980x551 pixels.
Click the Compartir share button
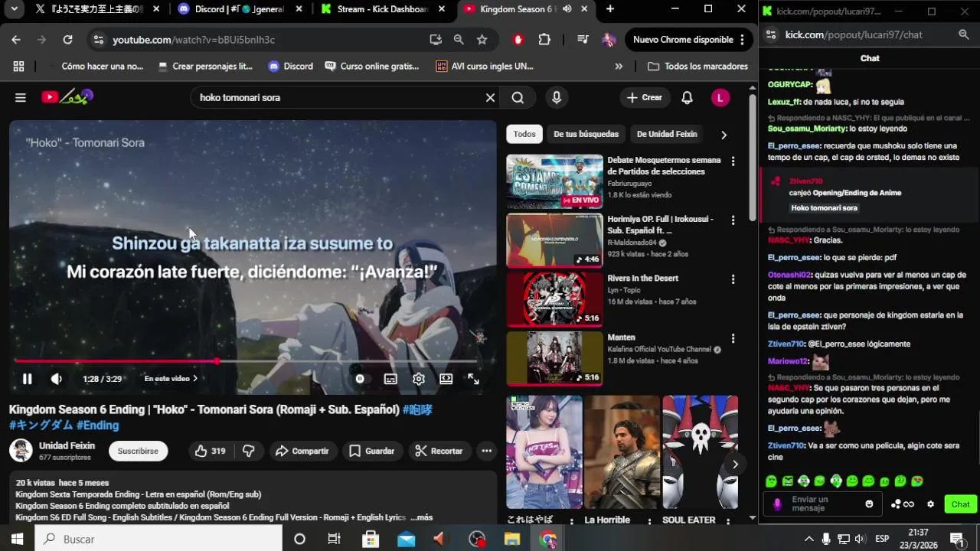coord(302,451)
